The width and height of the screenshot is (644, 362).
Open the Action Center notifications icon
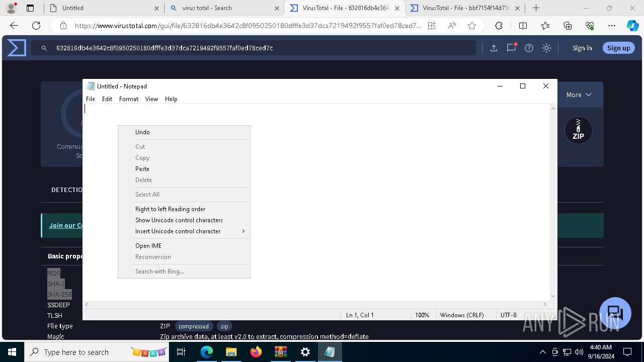pyautogui.click(x=627, y=352)
